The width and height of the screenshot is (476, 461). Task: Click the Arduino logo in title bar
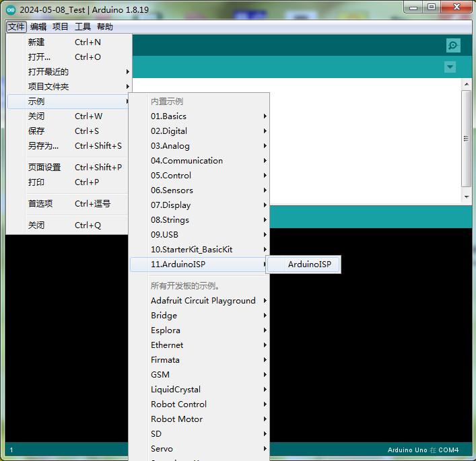11,10
